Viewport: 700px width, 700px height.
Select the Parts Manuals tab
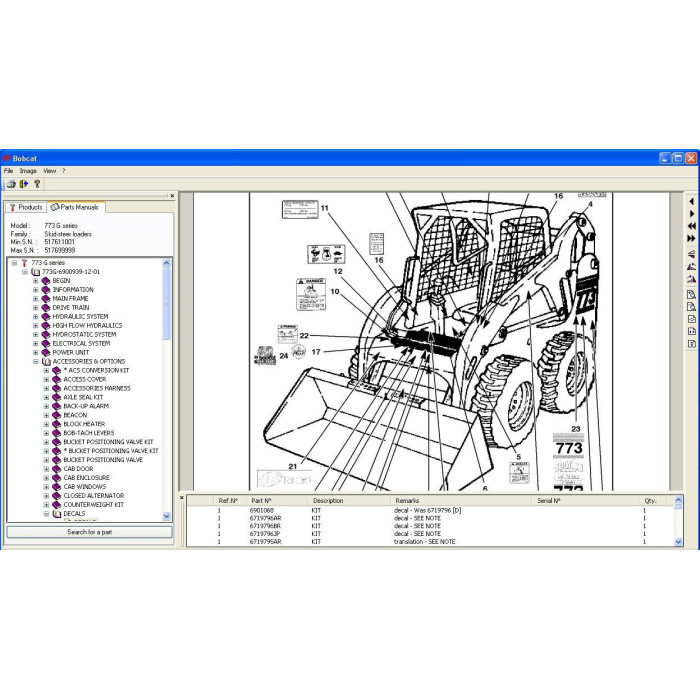(76, 207)
